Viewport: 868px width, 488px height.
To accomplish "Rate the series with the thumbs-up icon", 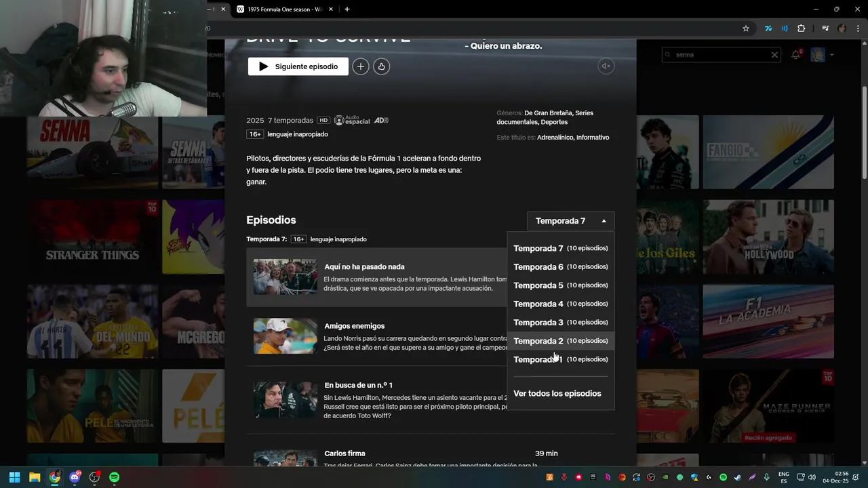I will (382, 66).
